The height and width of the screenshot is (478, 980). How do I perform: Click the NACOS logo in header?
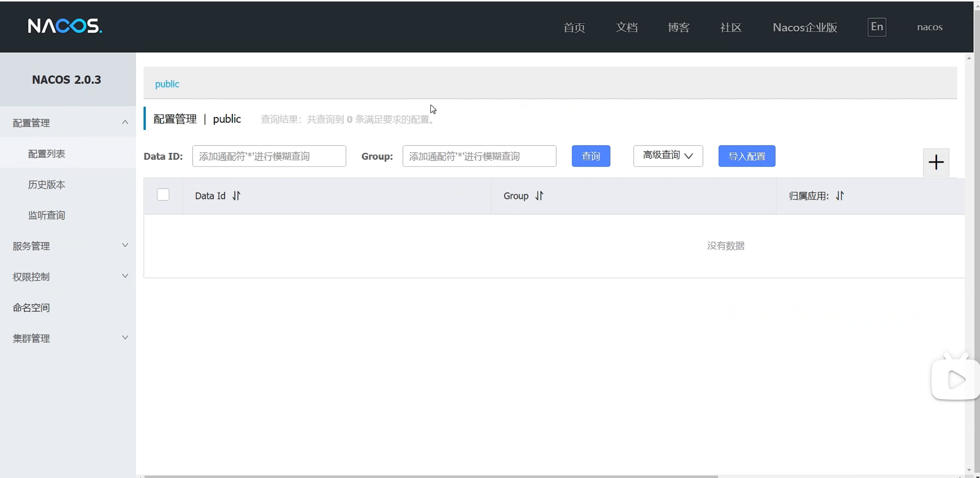click(65, 26)
